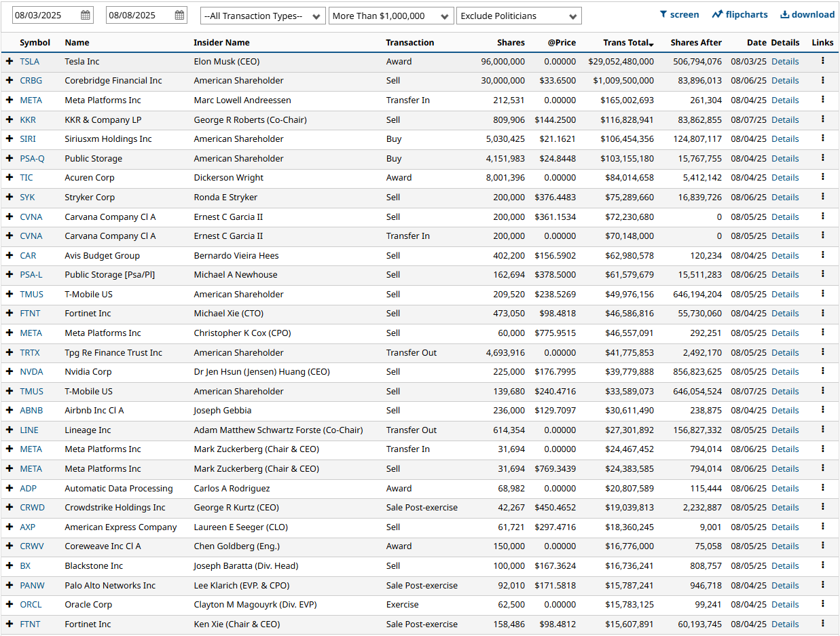Image resolution: width=840 pixels, height=636 pixels.
Task: Open the CRWV symbol link
Action: (32, 546)
